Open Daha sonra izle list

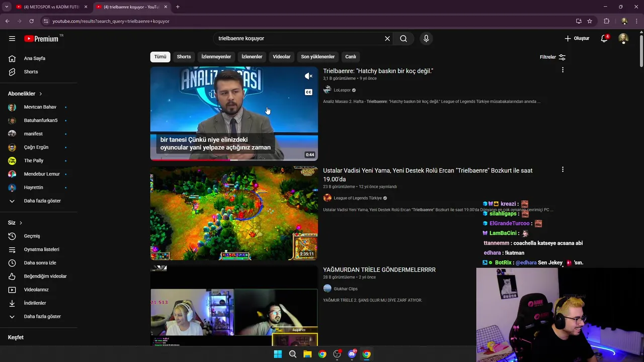tap(39, 263)
